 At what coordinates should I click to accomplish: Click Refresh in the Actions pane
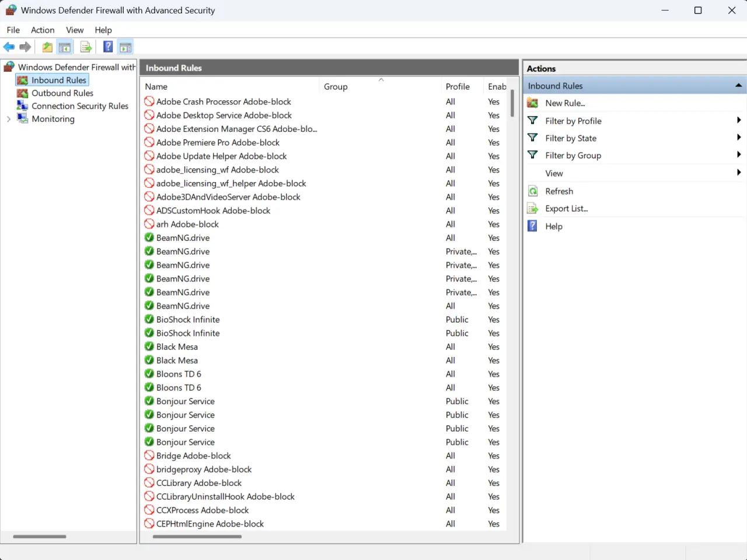[x=559, y=191]
